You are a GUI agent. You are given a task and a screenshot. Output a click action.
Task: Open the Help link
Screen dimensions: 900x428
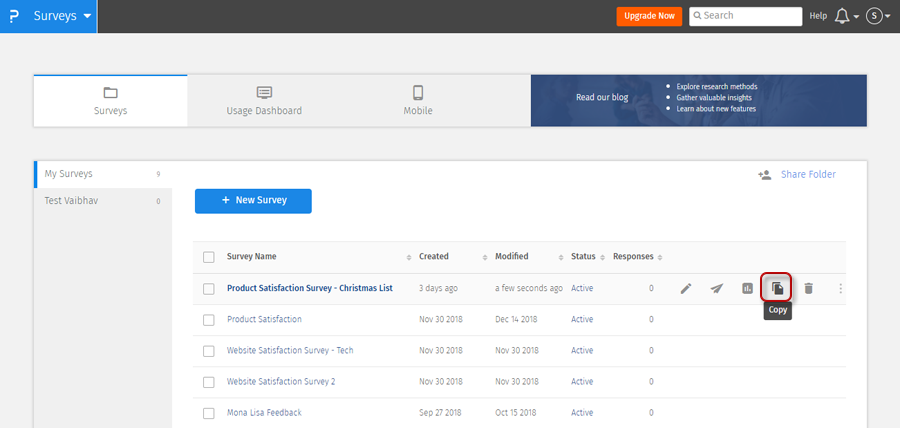[x=818, y=16]
